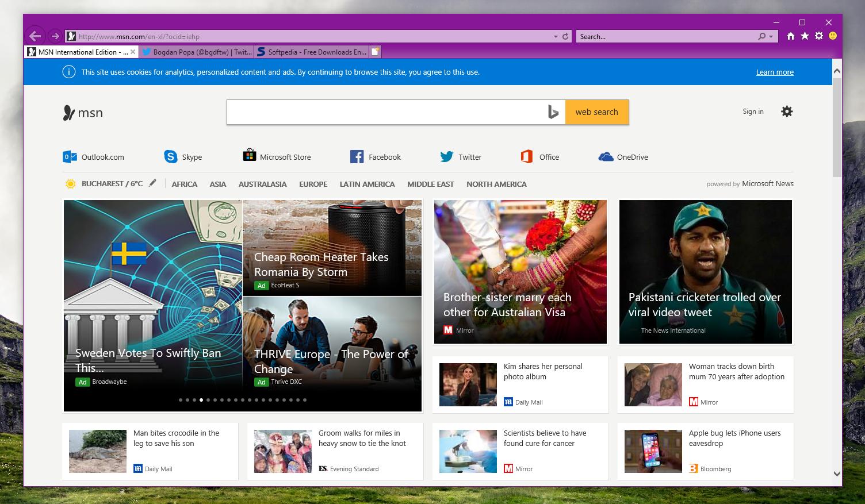Viewport: 865px width, 504px height.
Task: Open Favorites star icon in browser toolbar
Action: pyautogui.click(x=805, y=36)
